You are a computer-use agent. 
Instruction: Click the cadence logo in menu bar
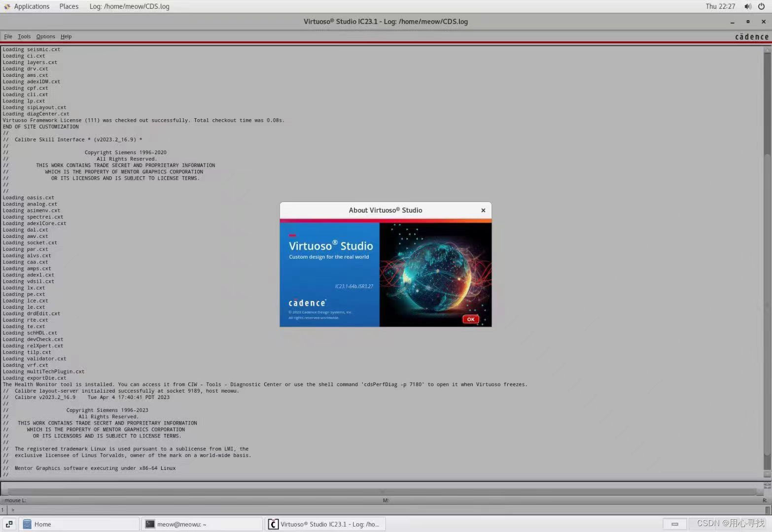tap(751, 36)
